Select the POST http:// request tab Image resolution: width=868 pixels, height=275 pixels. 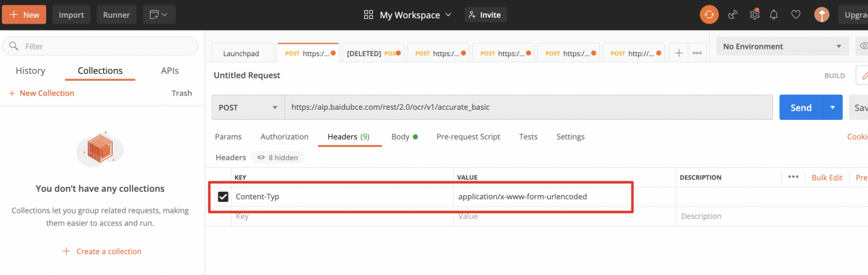click(x=633, y=53)
